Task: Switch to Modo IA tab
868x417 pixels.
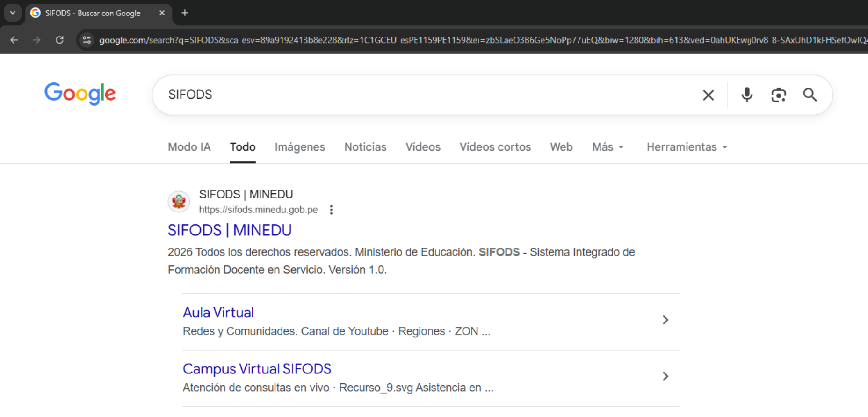Action: pyautogui.click(x=189, y=147)
